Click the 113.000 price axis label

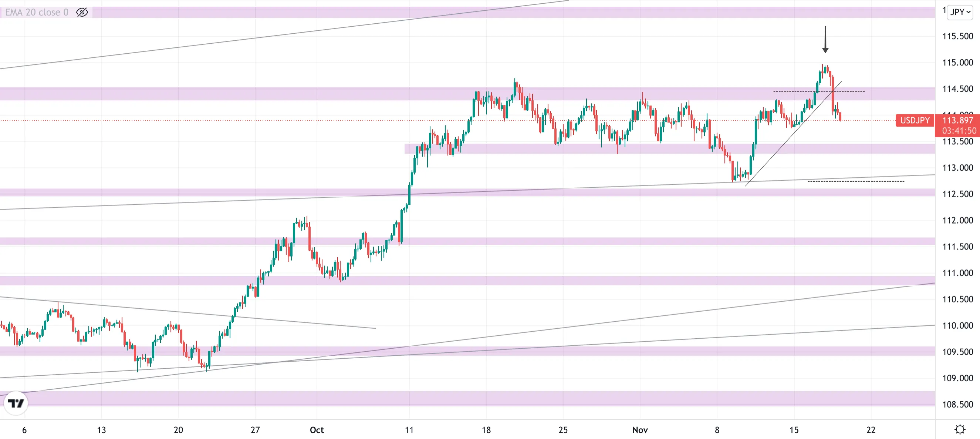pyautogui.click(x=957, y=168)
